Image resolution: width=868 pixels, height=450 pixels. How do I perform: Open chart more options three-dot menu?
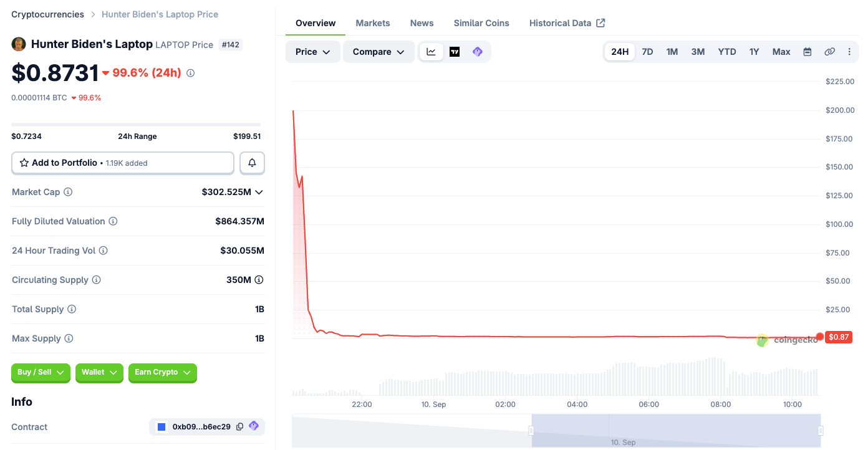pyautogui.click(x=849, y=52)
